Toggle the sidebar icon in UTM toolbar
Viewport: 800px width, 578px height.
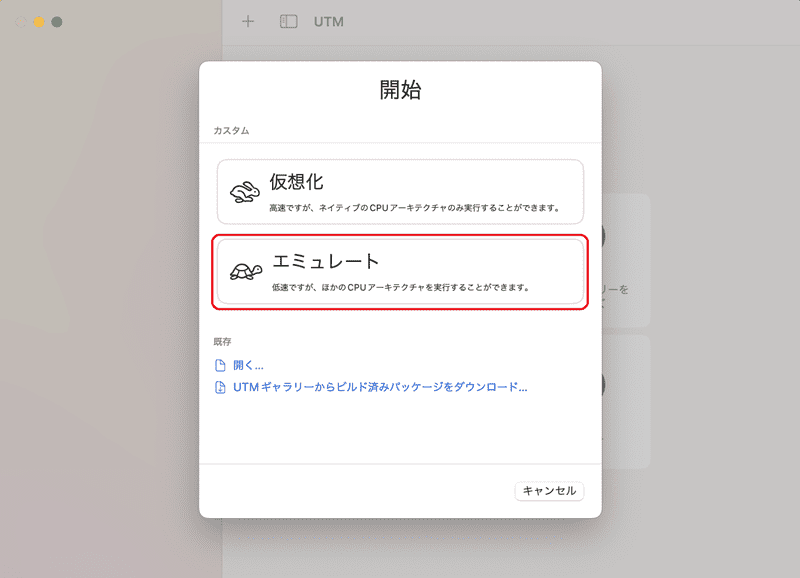coord(288,21)
